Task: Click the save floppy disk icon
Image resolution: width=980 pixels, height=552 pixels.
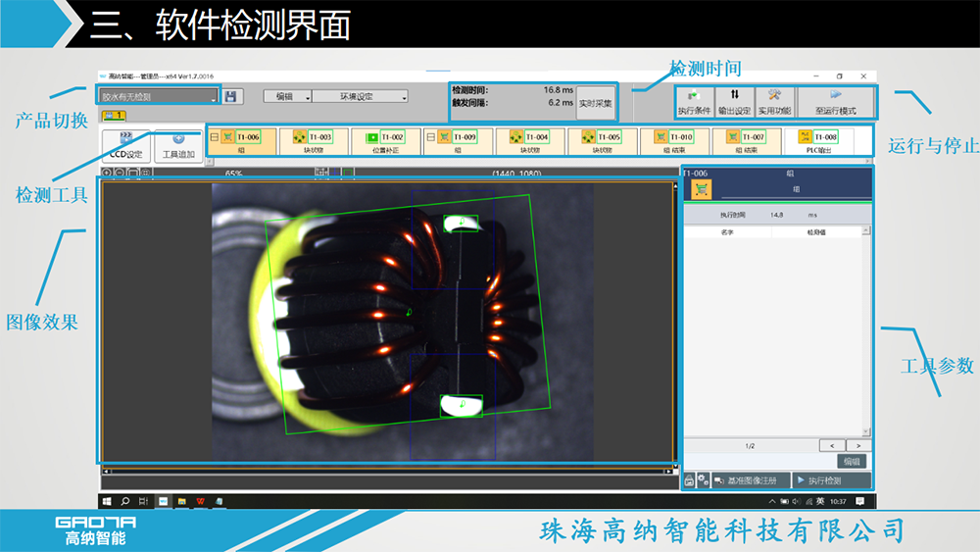Action: [230, 96]
